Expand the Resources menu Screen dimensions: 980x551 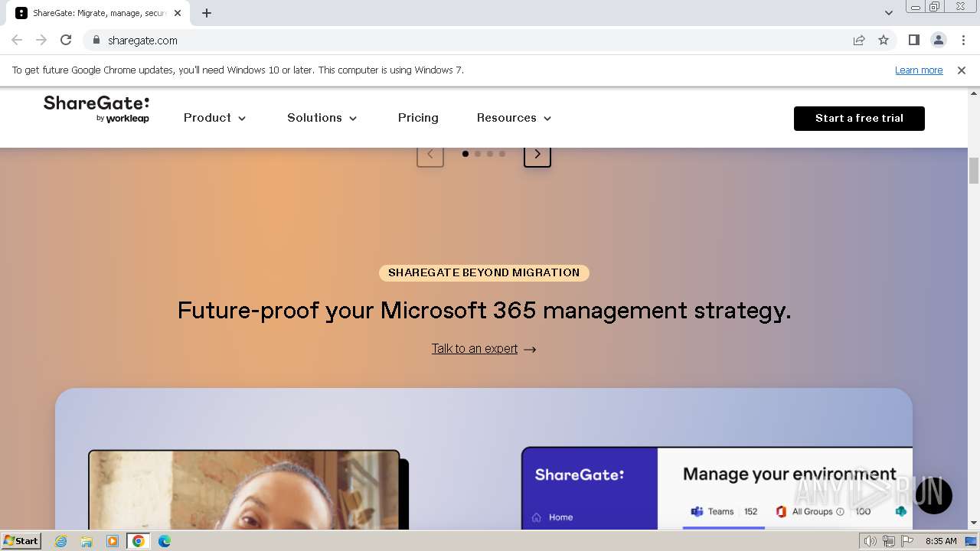click(514, 118)
